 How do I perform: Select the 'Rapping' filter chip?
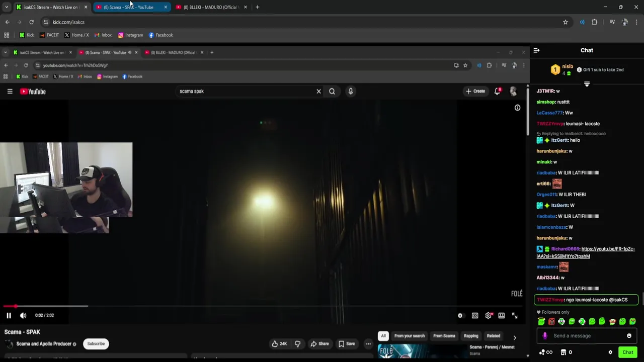click(471, 336)
